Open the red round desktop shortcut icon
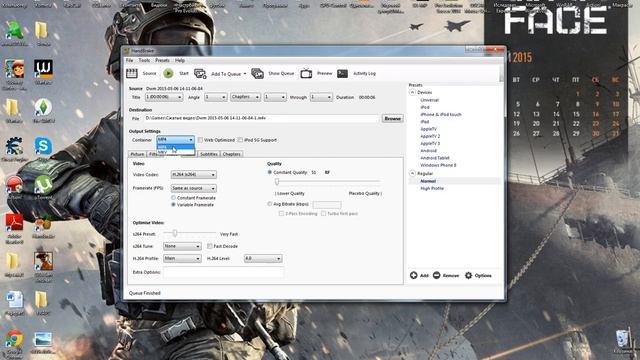 coord(14,185)
